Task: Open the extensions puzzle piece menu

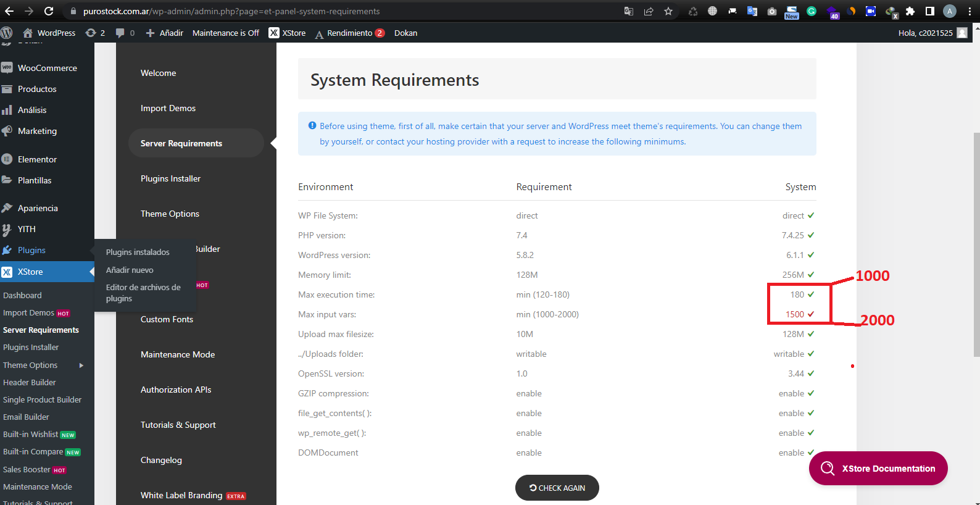Action: pyautogui.click(x=910, y=11)
